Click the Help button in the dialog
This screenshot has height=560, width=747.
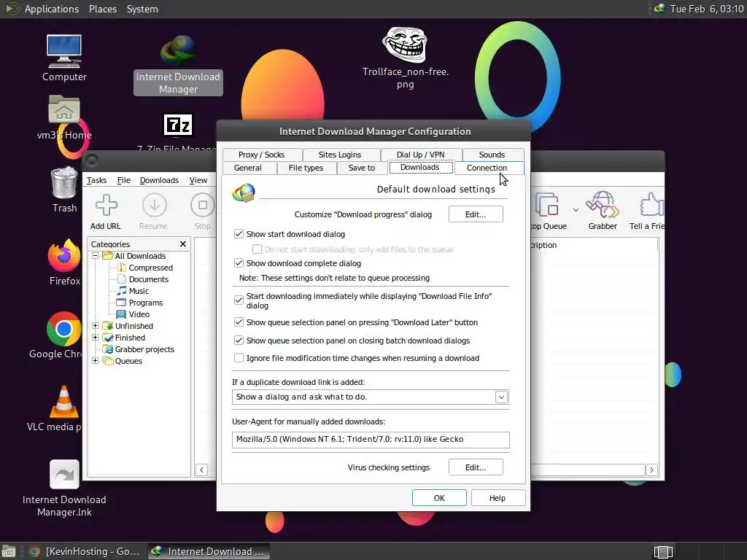point(498,497)
